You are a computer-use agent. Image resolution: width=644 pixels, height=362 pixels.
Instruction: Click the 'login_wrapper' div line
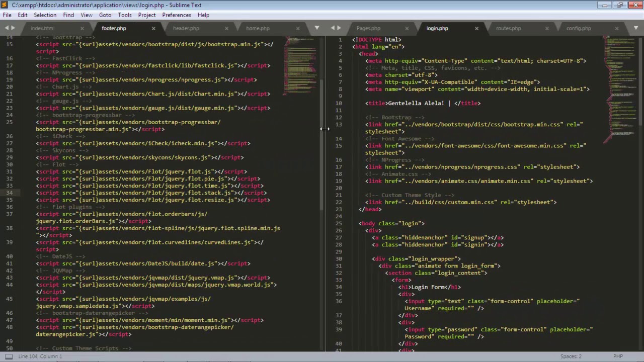tap(416, 259)
